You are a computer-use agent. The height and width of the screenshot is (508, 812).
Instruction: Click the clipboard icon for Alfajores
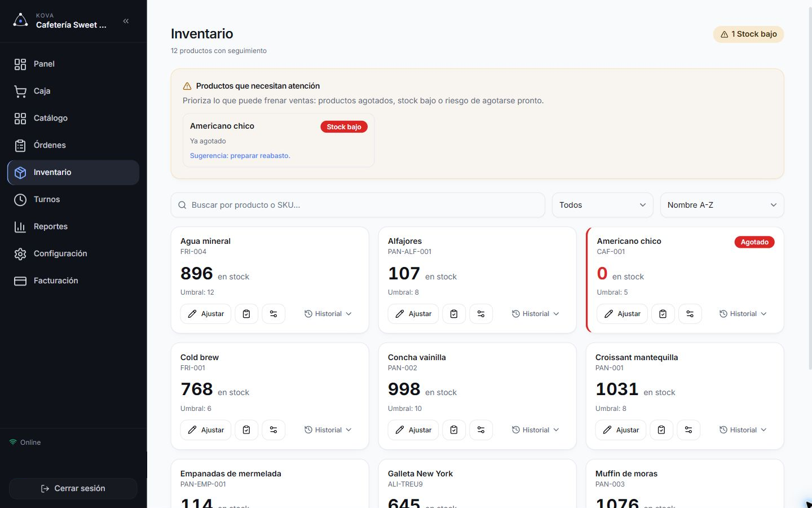coord(454,314)
